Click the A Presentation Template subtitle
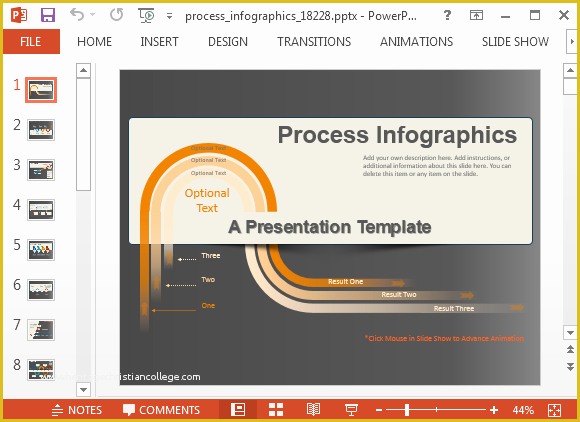This screenshot has width=580, height=422. pyautogui.click(x=330, y=227)
